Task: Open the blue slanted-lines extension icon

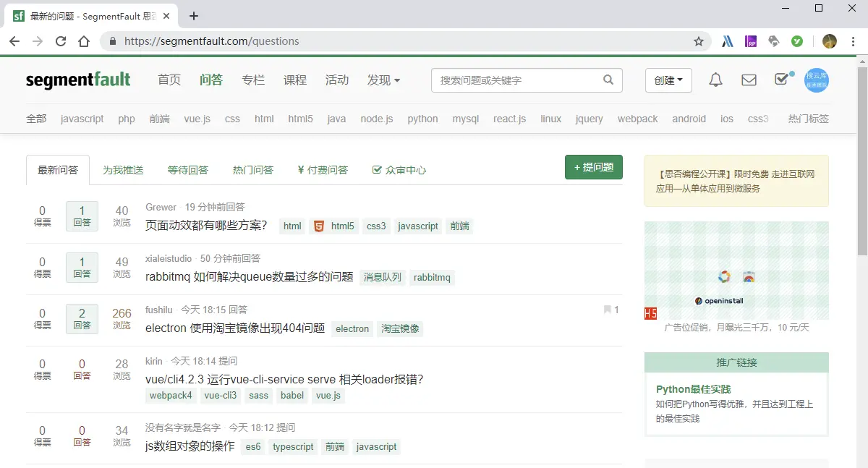Action: 728,41
